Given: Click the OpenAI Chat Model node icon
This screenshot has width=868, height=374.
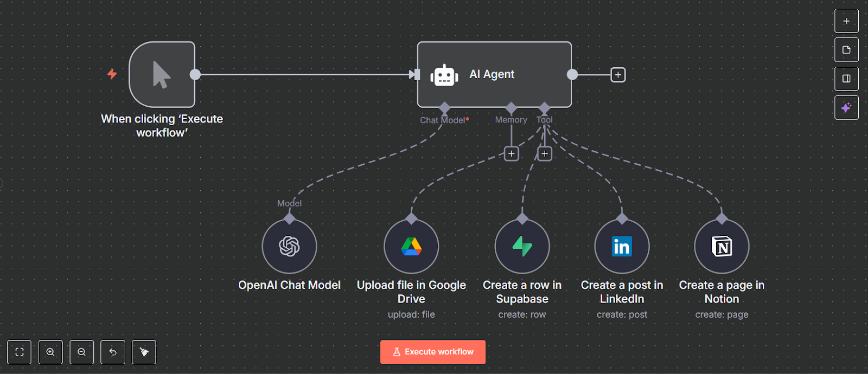Looking at the screenshot, I should point(289,246).
